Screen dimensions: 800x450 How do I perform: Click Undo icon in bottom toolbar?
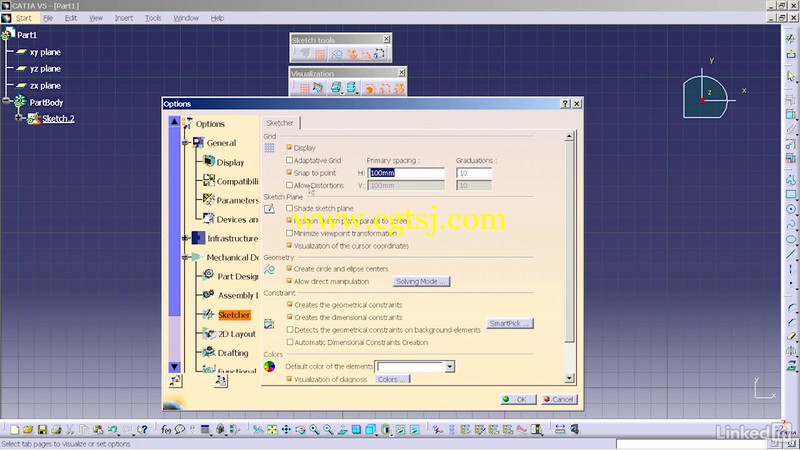(x=112, y=430)
